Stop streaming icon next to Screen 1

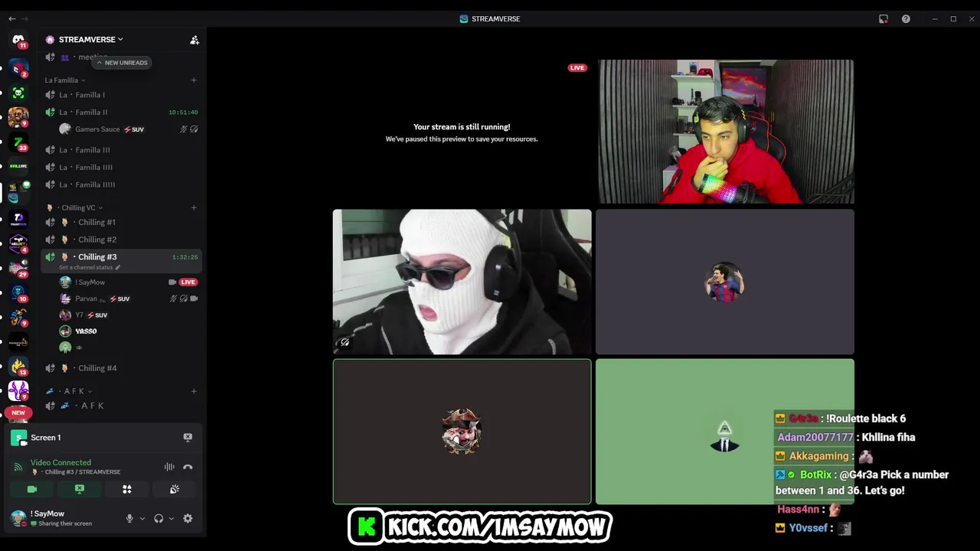point(188,438)
